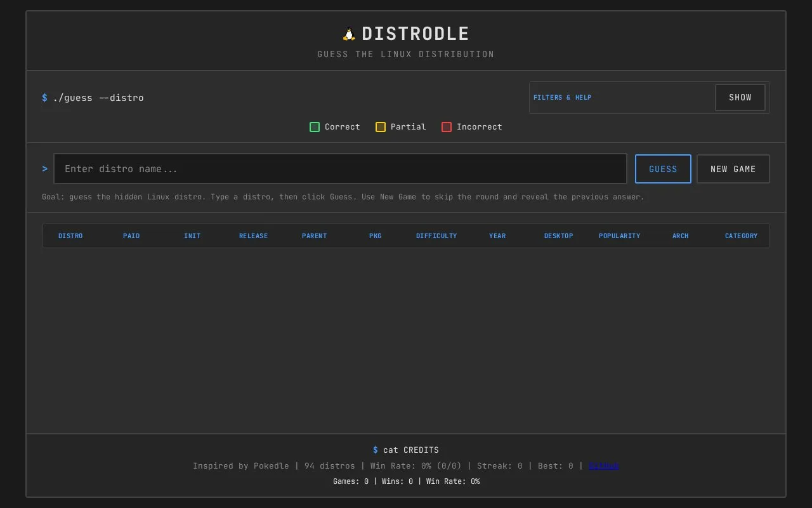Click the './guess --distro' command text
Screen dimensions: 812x508
point(98,98)
